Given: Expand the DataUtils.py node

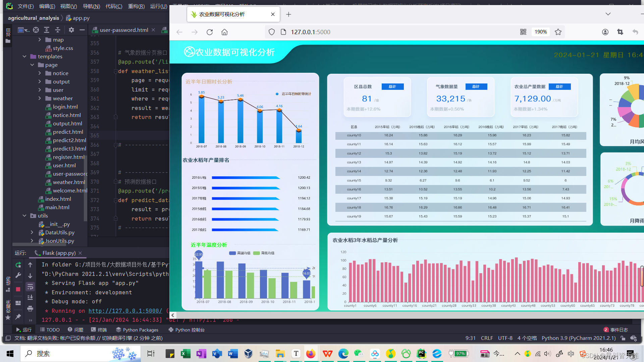Looking at the screenshot, I should coord(32,232).
